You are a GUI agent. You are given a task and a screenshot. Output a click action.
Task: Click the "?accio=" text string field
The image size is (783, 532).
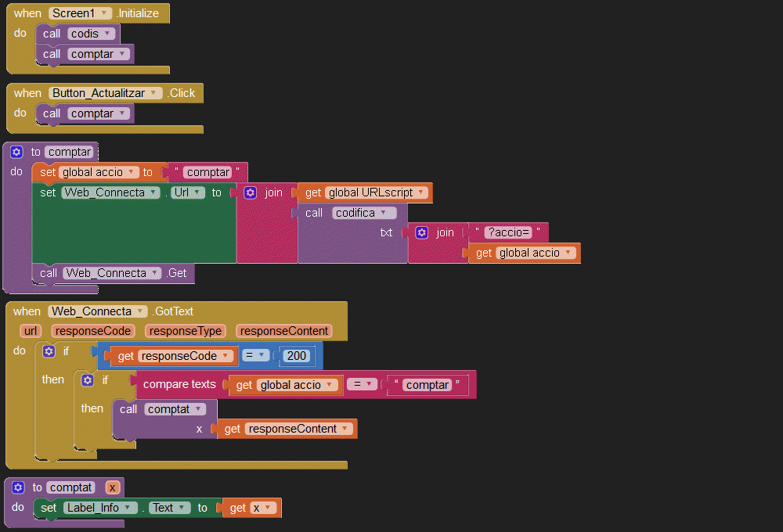(509, 232)
